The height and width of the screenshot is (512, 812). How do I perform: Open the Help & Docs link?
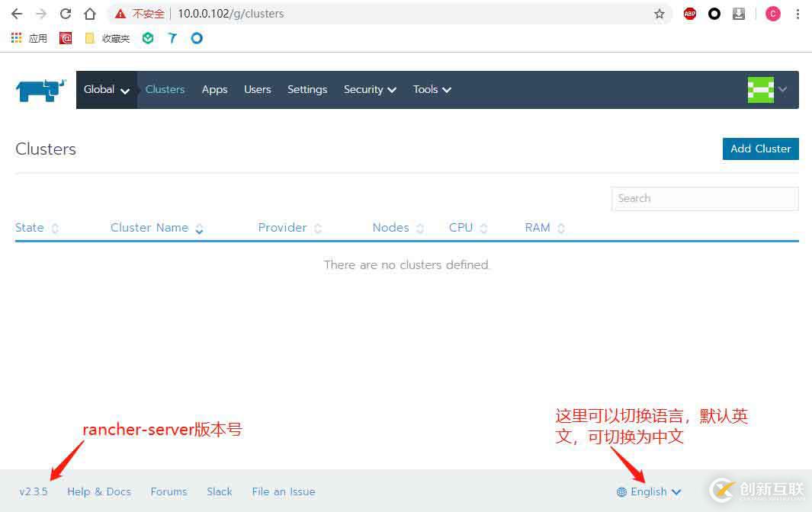(99, 491)
